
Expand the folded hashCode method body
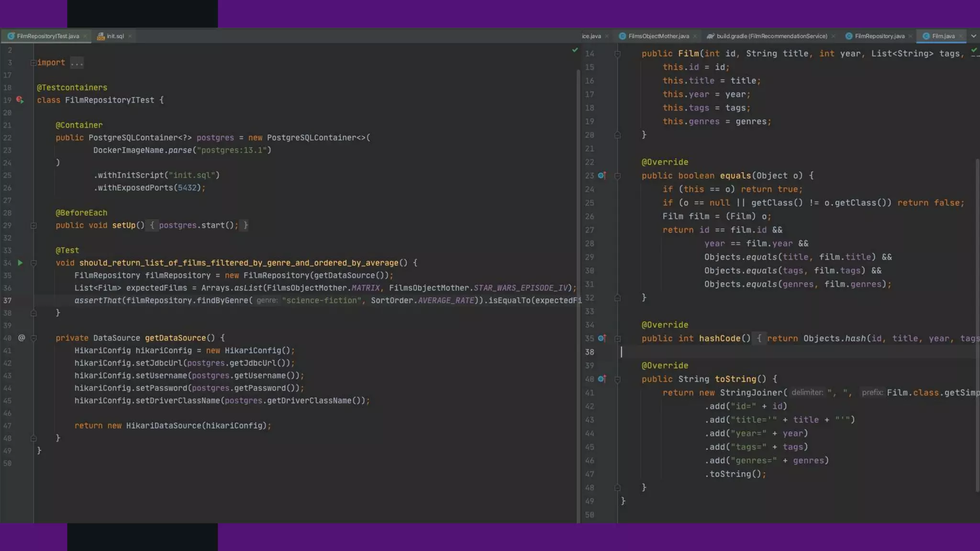(617, 339)
